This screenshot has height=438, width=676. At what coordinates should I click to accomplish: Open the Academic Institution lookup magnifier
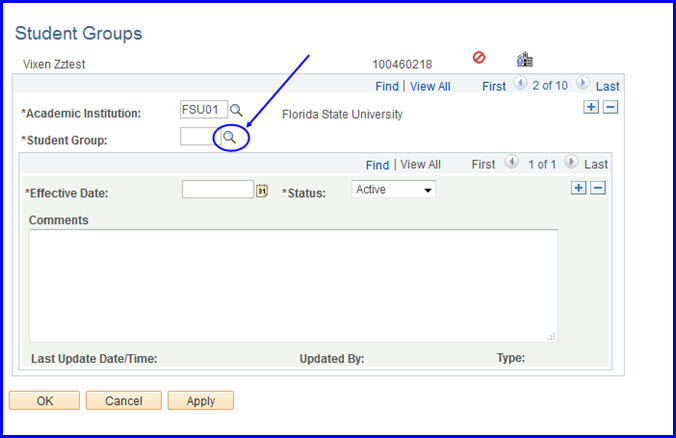click(237, 110)
